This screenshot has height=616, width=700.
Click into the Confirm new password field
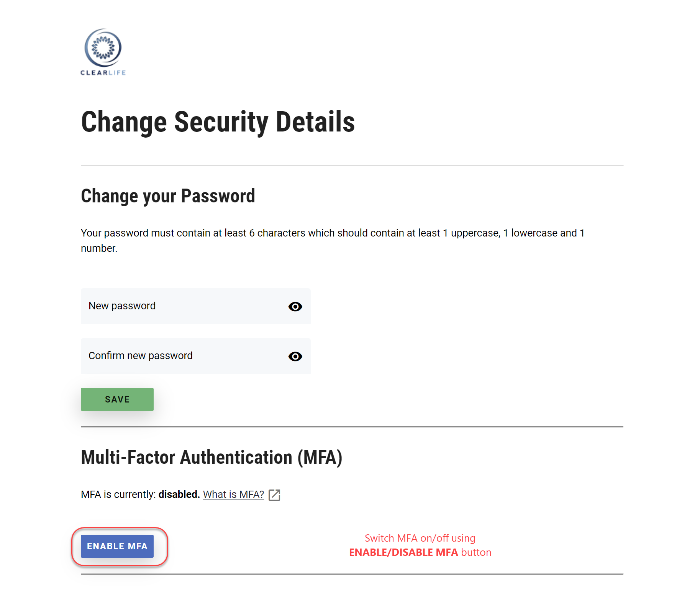click(x=184, y=356)
